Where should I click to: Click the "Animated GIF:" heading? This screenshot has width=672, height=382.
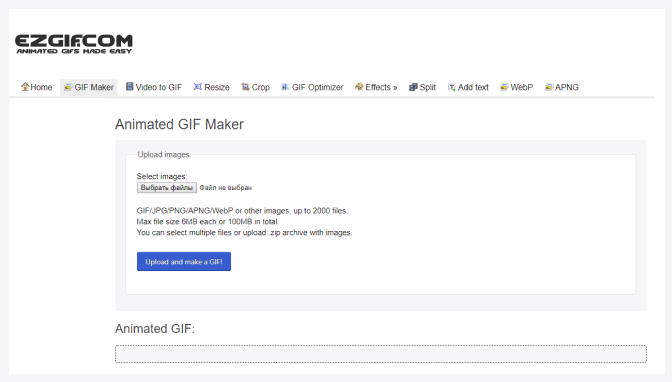pyautogui.click(x=155, y=329)
